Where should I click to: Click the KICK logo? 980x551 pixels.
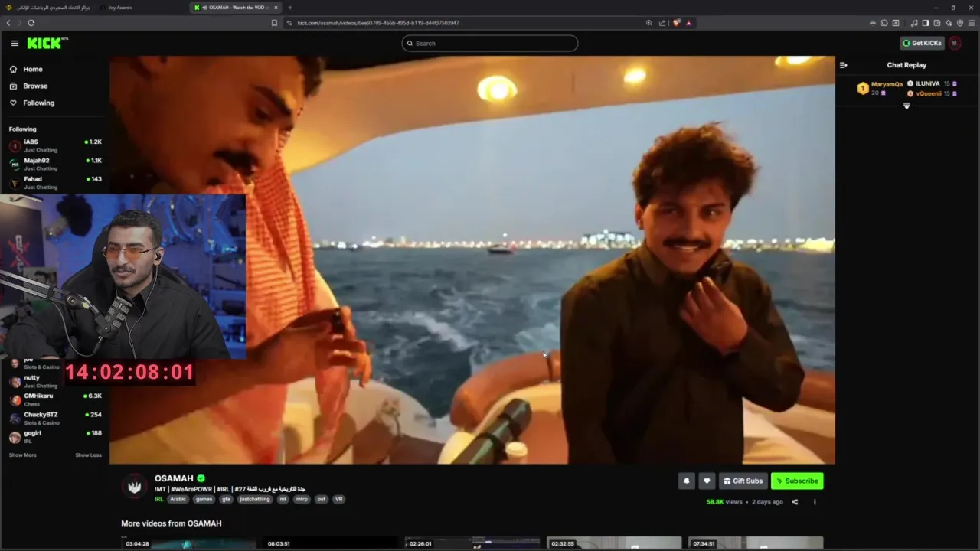tap(47, 44)
